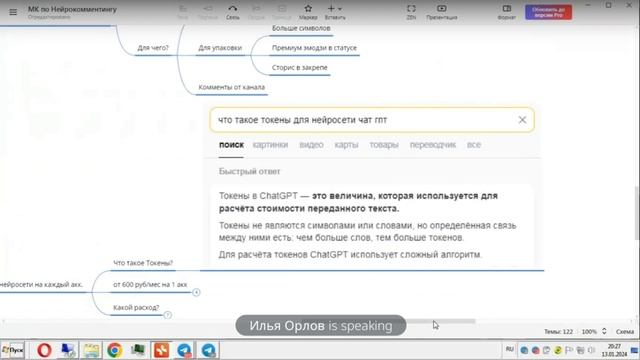Viewport: 640px width, 360px height.
Task: Click the 'Темы: 122' status counter
Action: point(558,331)
